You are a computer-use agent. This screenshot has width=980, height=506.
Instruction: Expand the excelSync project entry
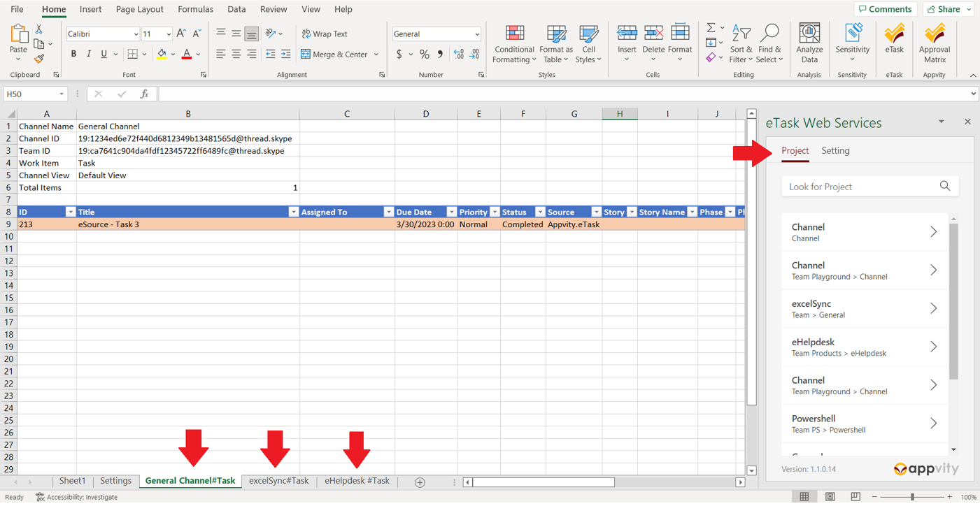933,308
